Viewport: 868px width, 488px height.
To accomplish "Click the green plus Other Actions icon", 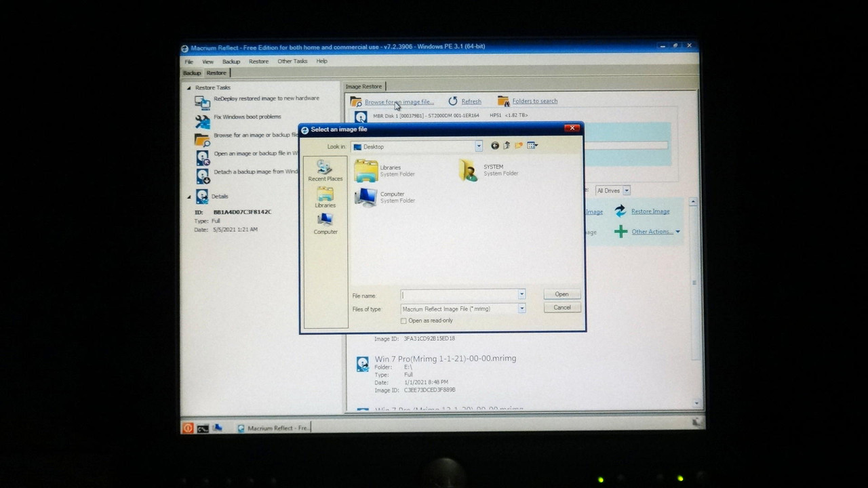I will [620, 232].
